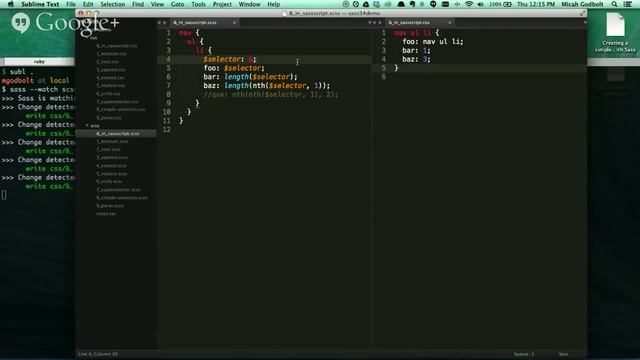The height and width of the screenshot is (360, 640).
Task: Open the volume control in menu bar
Action: (481, 4)
